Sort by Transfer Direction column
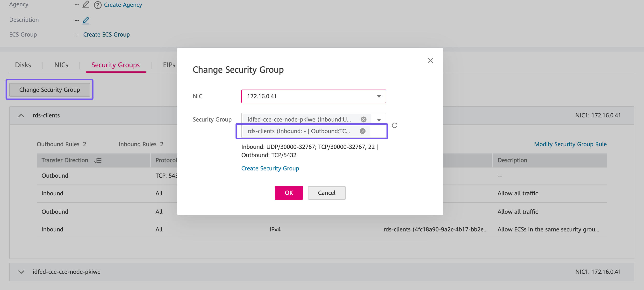 (x=98, y=160)
